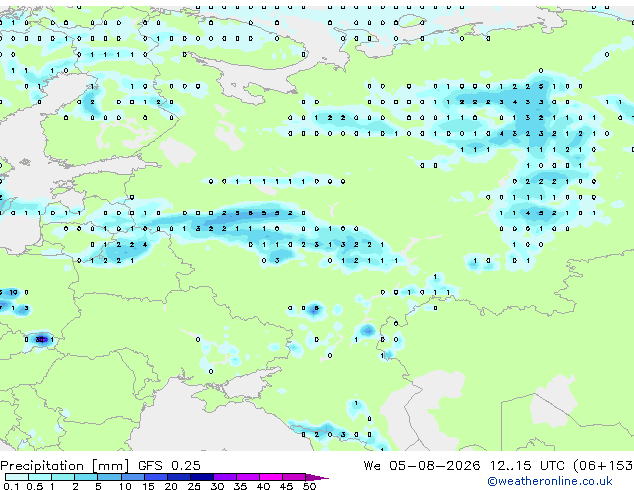
Task: Select the 'Precipitation [mm] GFS 0.25' title text
Action: 100,466
